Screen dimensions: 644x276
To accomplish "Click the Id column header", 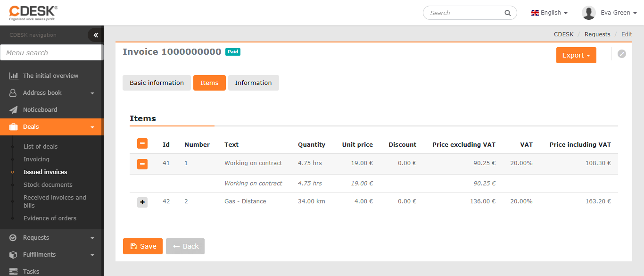I will point(166,145).
